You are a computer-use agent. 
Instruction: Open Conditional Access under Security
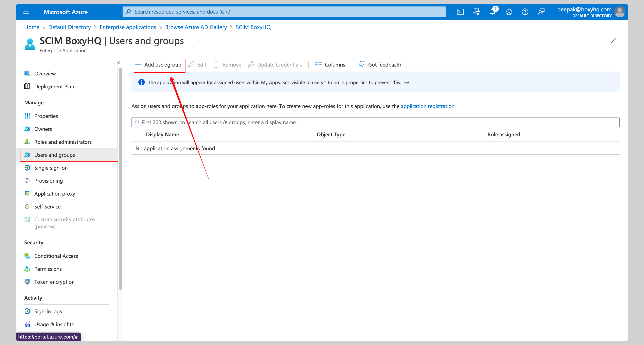56,256
